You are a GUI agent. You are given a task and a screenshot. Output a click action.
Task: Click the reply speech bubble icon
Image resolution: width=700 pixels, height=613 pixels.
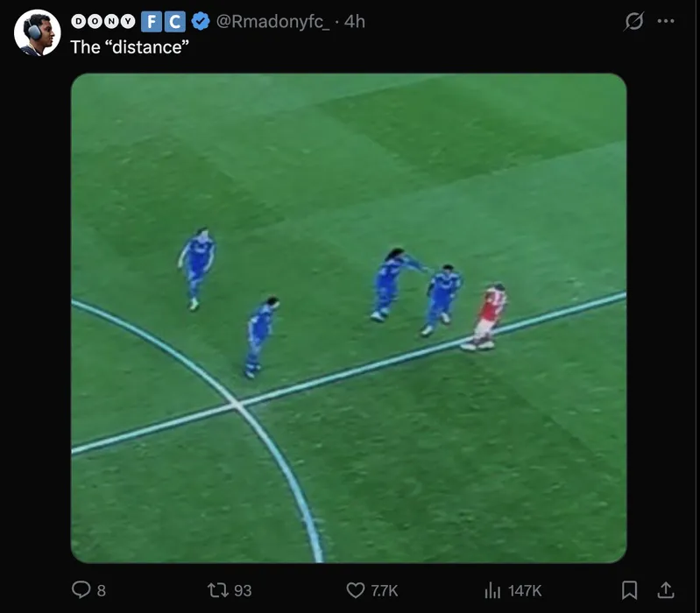coord(83,590)
